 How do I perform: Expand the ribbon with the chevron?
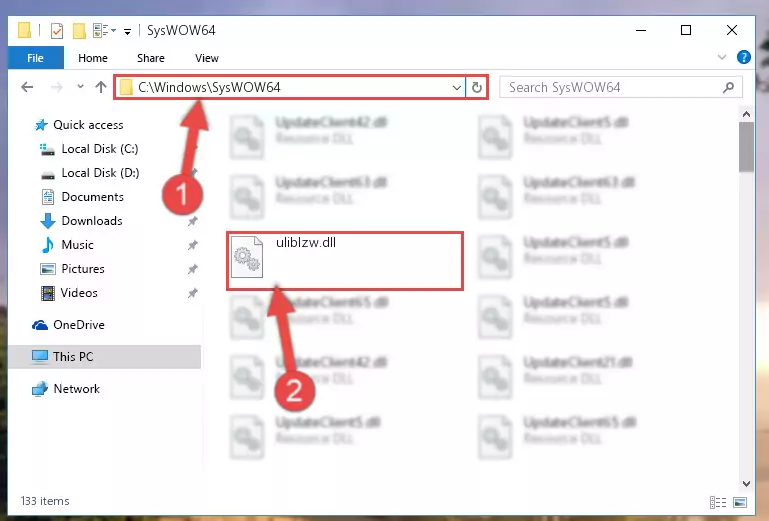(721, 57)
